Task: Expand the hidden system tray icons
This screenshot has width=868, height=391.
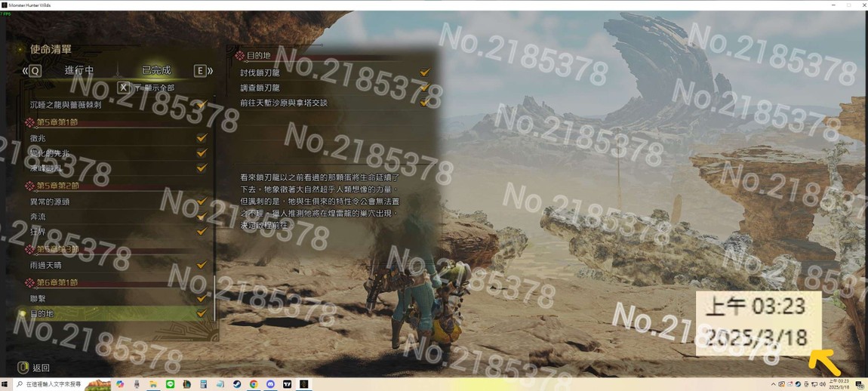Action: tap(774, 384)
